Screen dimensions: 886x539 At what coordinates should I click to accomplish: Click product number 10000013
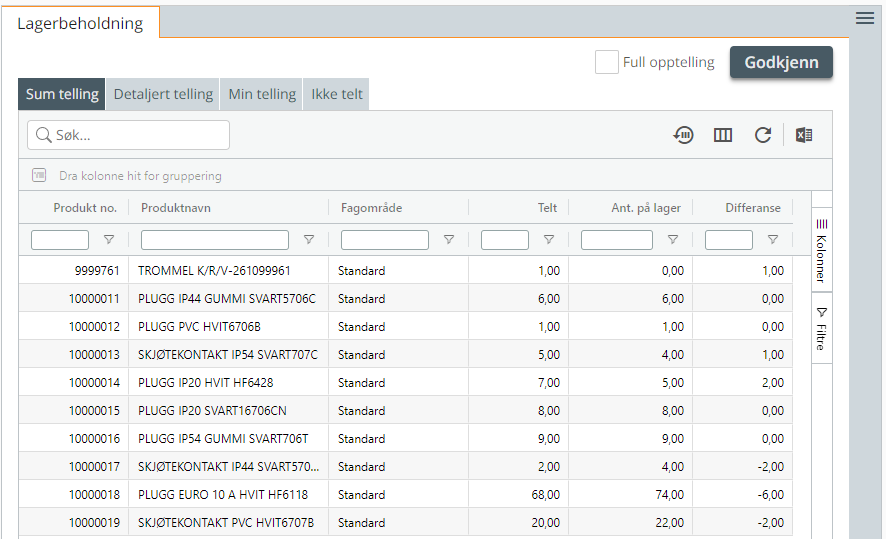click(x=94, y=354)
